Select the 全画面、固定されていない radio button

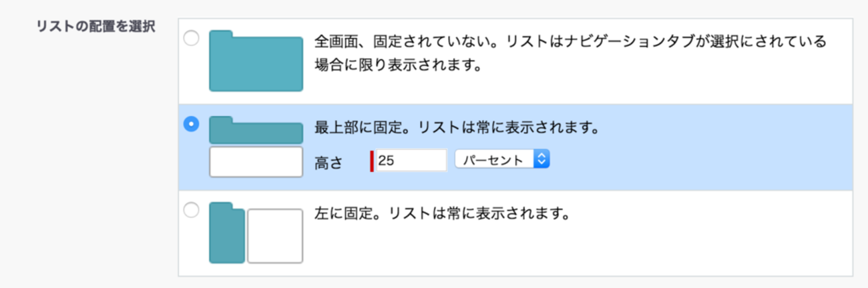coord(191,39)
